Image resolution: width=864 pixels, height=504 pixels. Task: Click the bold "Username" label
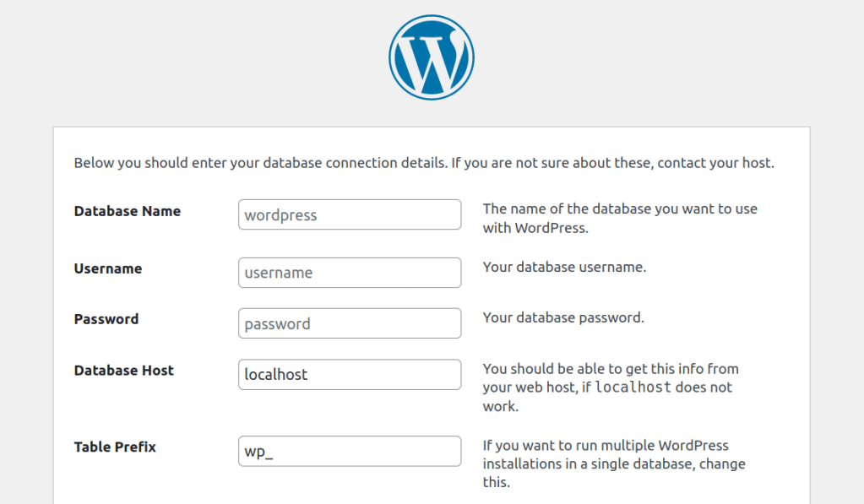point(108,268)
